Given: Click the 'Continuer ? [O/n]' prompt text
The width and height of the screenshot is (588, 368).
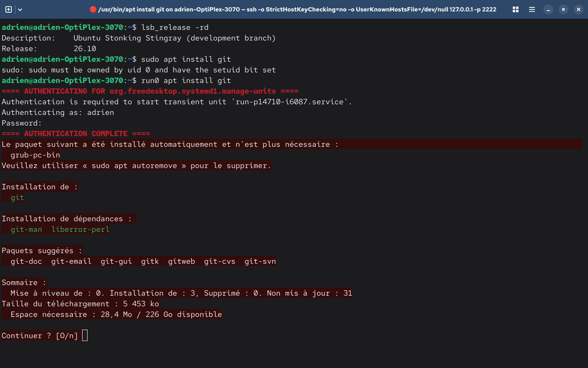Looking at the screenshot, I should tap(40, 336).
